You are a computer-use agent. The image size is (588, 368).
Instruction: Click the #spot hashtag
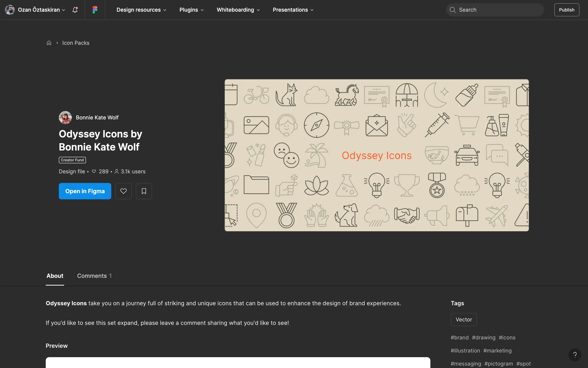pyautogui.click(x=523, y=364)
